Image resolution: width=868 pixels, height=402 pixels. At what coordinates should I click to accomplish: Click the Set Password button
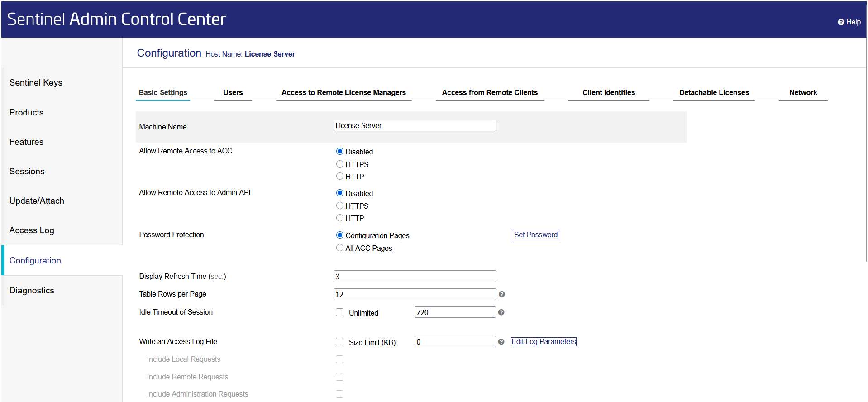click(x=536, y=234)
